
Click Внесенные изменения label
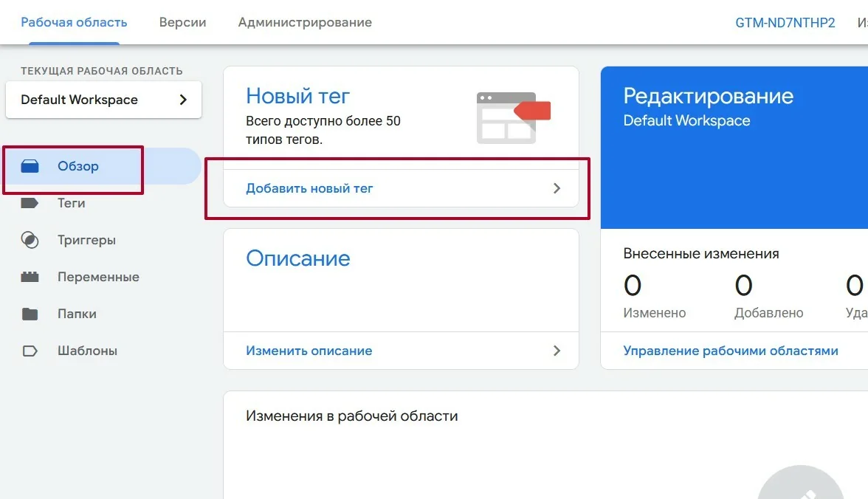point(701,254)
